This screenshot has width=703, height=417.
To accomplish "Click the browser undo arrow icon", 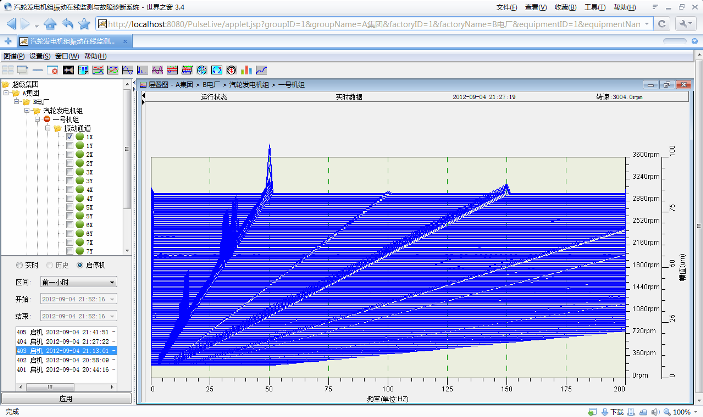I will click(68, 24).
